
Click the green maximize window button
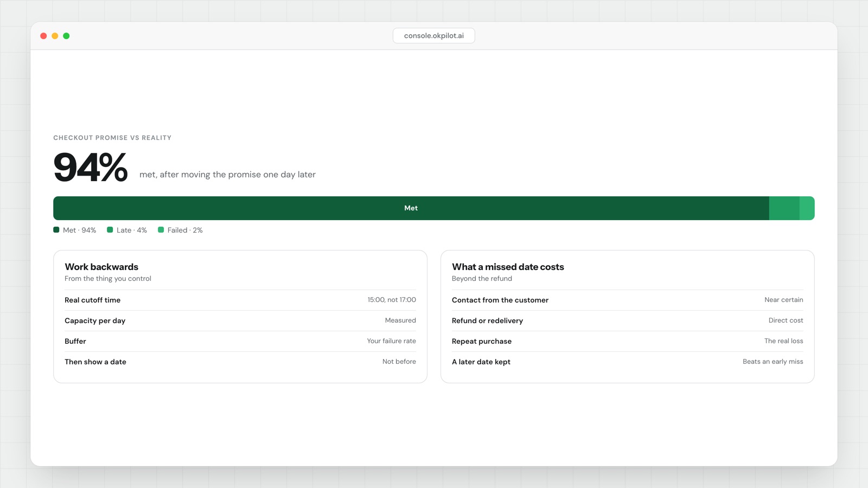[66, 36]
